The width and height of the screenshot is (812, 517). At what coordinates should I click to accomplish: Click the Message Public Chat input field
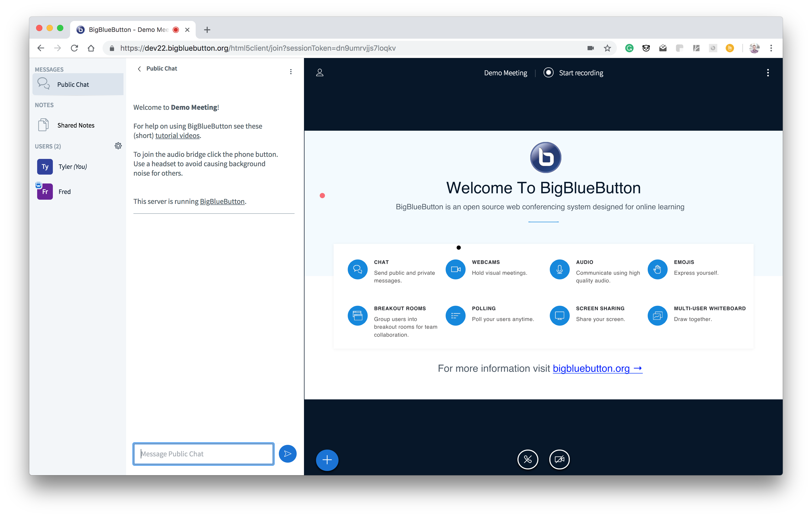coord(203,454)
